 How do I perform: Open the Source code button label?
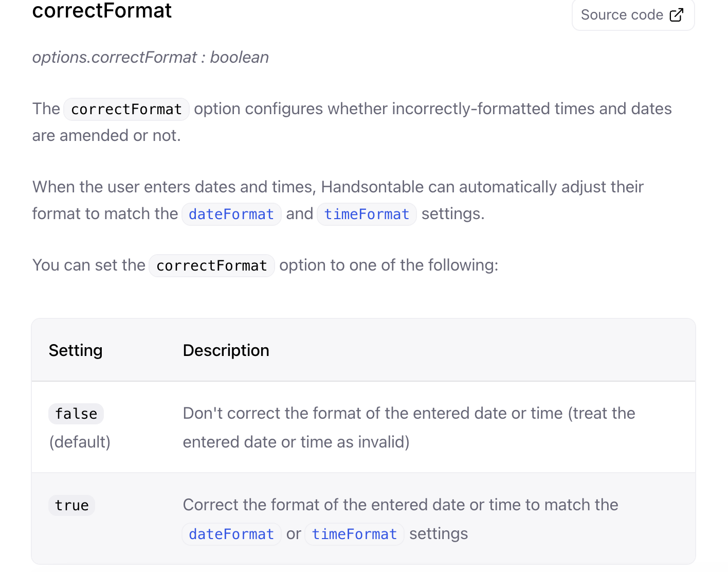click(622, 15)
